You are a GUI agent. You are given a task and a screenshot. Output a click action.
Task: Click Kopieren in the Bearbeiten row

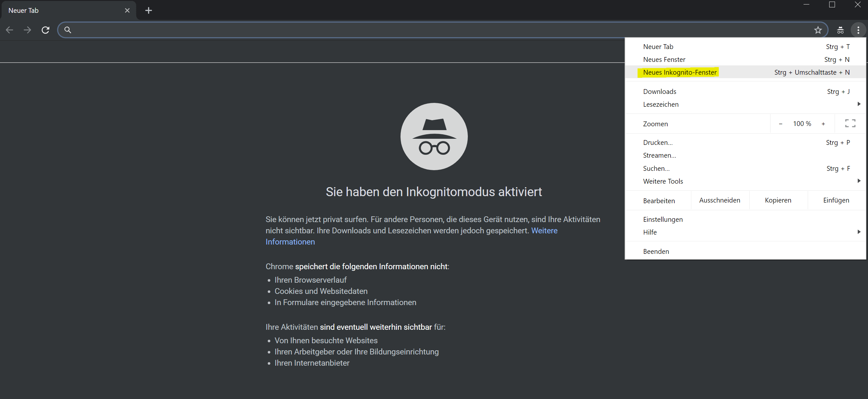tap(778, 200)
